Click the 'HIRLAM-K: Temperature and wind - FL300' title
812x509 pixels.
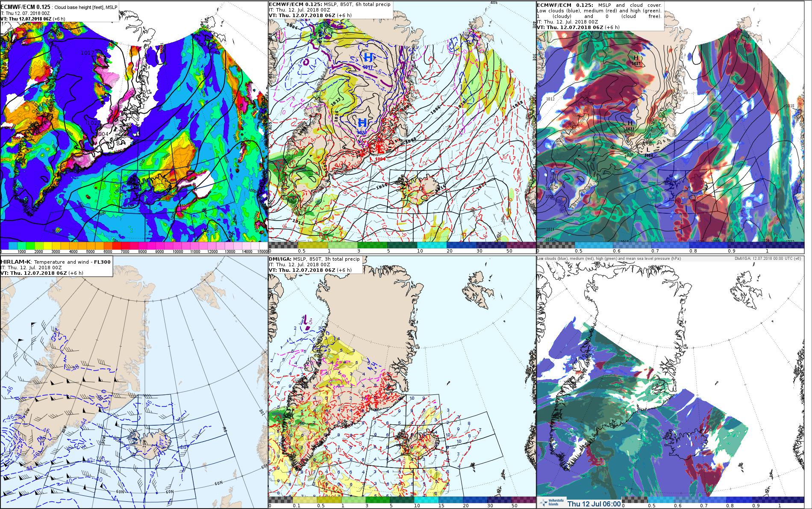[x=56, y=262]
